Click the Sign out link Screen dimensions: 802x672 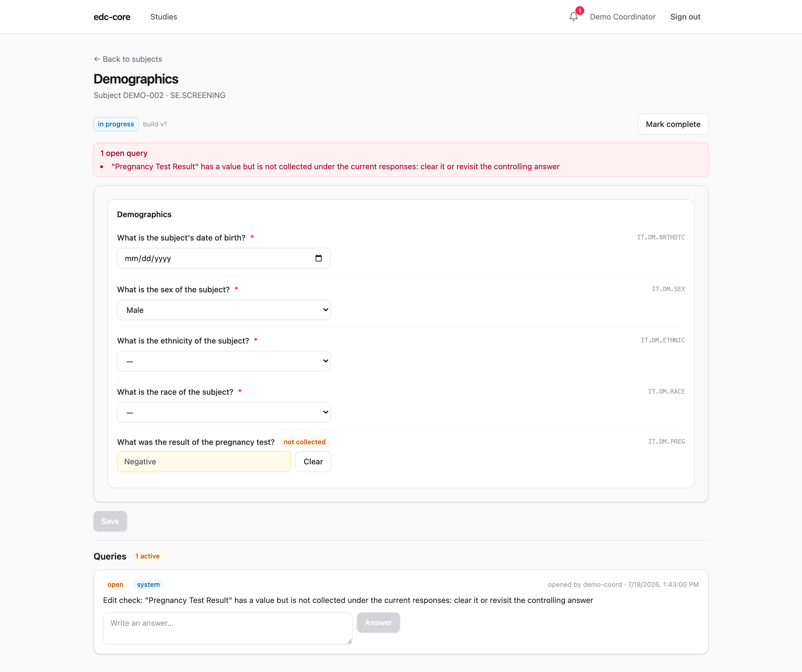[x=685, y=17]
